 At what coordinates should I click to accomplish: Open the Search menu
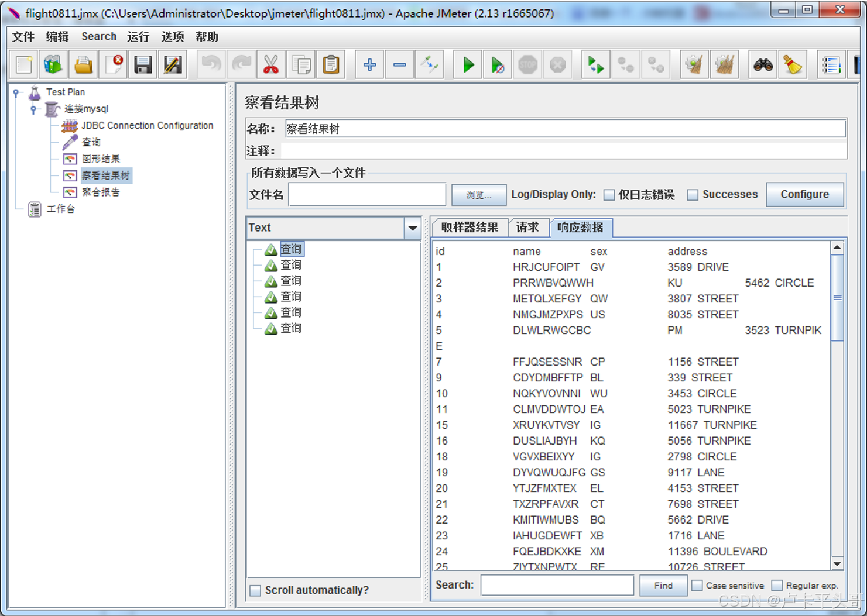tap(99, 36)
